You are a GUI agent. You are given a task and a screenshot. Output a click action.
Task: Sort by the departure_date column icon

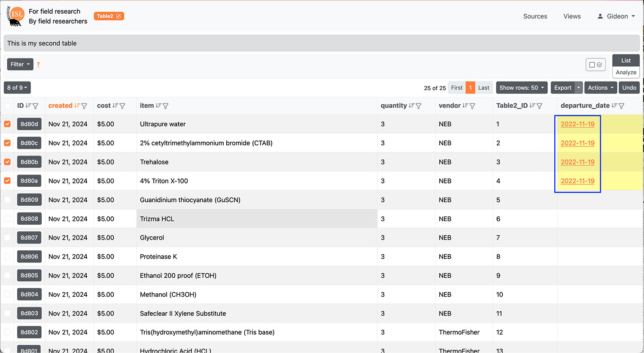(614, 106)
